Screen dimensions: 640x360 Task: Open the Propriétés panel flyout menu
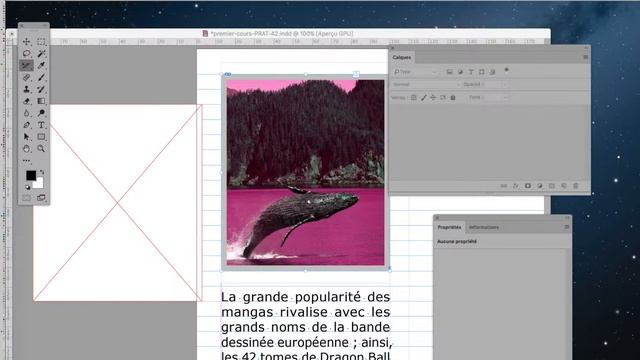567,227
